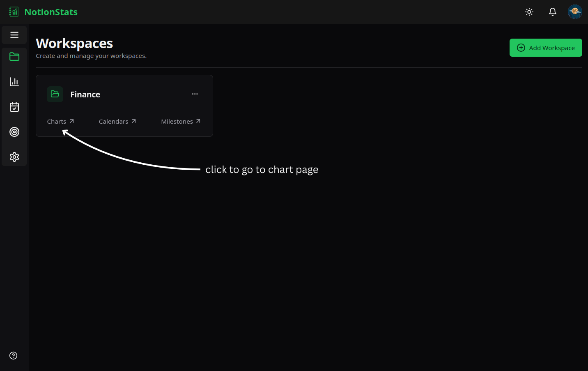This screenshot has height=371, width=588.
Task: Open the user avatar menu
Action: 574,12
